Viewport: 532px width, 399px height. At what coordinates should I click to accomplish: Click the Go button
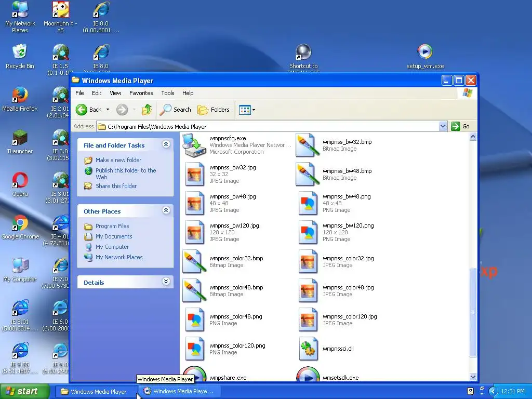click(460, 126)
